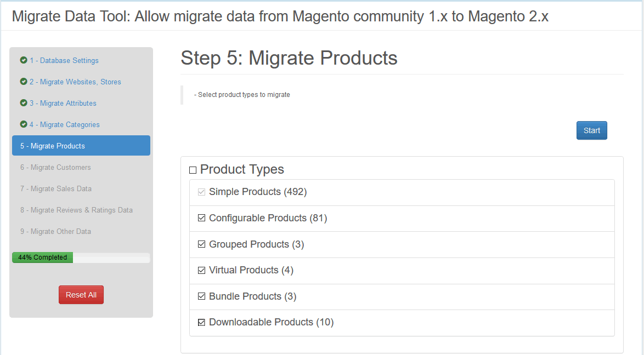Toggle Virtual Products checkbox
Image resolution: width=644 pixels, height=355 pixels.
[202, 270]
